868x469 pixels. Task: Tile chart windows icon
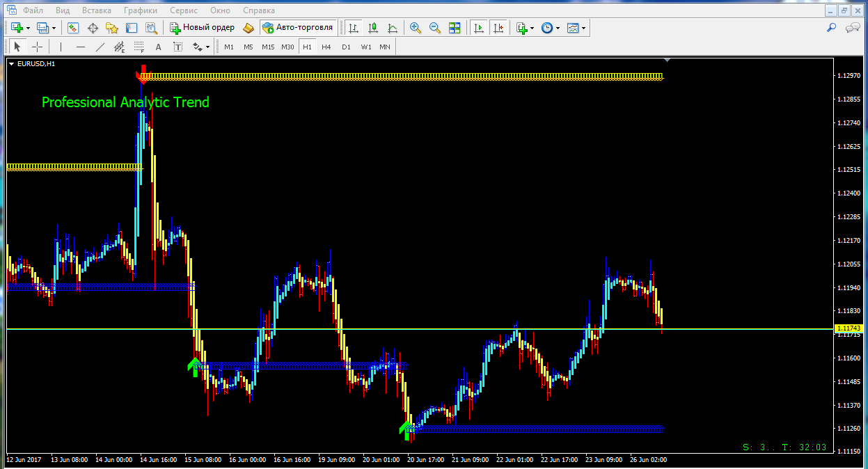pos(455,28)
